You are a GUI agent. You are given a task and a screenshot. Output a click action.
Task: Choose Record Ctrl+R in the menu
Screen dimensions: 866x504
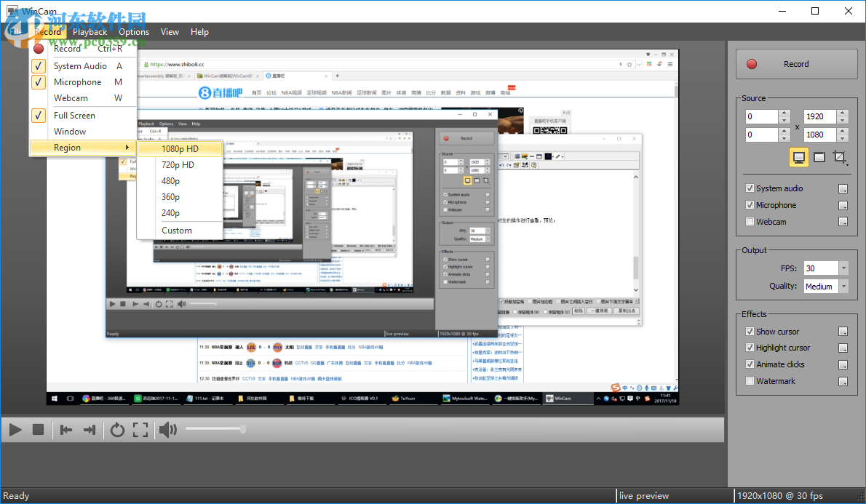tap(83, 49)
